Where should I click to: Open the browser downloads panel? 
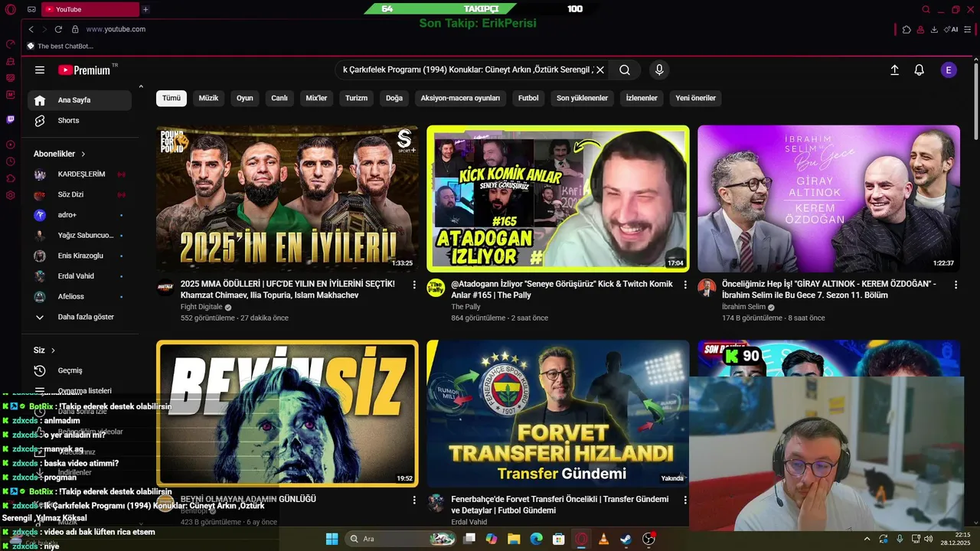[x=934, y=29]
